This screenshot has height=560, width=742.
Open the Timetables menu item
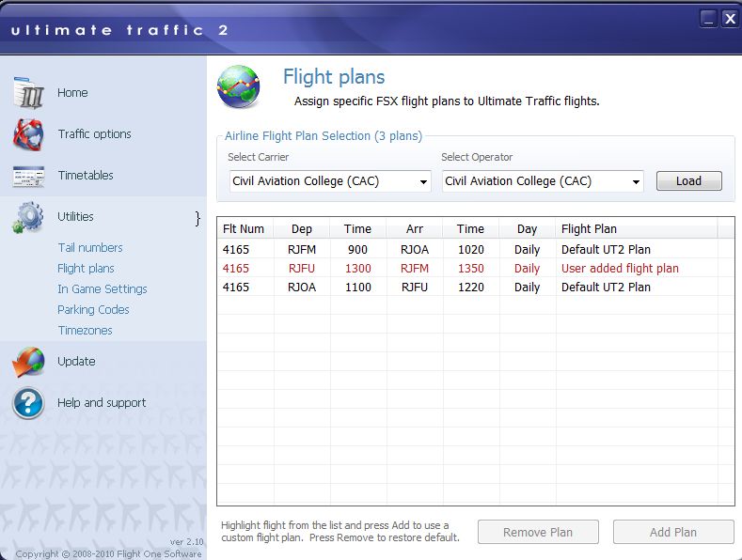click(86, 176)
